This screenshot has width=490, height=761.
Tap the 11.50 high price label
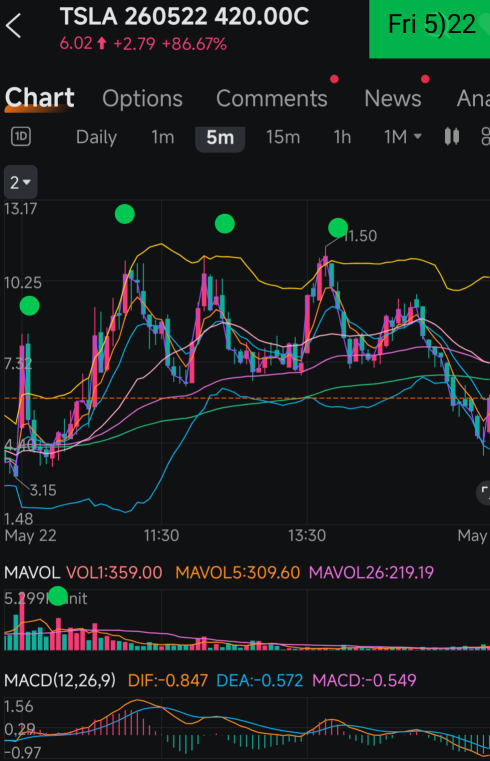point(360,236)
